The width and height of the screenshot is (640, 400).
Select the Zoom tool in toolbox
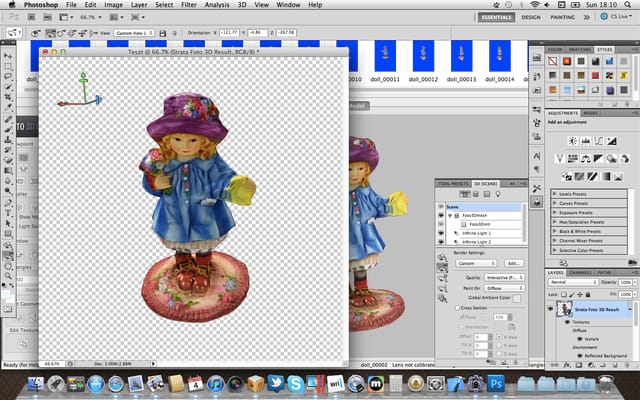8,276
